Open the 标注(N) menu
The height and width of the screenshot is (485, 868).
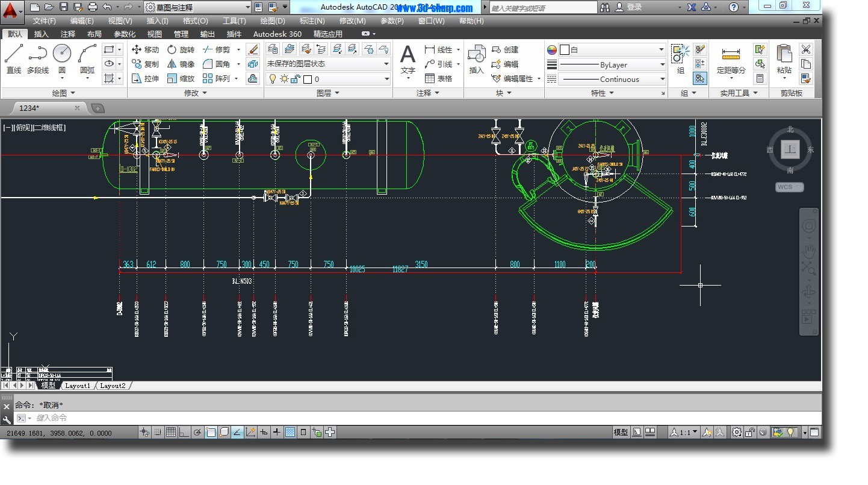[x=312, y=20]
